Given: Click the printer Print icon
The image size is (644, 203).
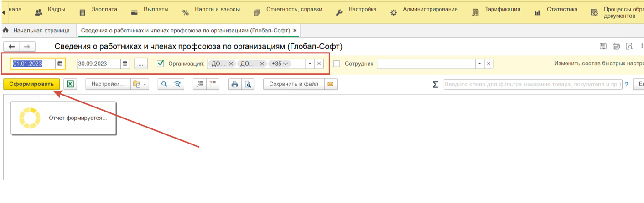Looking at the screenshot, I should [x=234, y=84].
